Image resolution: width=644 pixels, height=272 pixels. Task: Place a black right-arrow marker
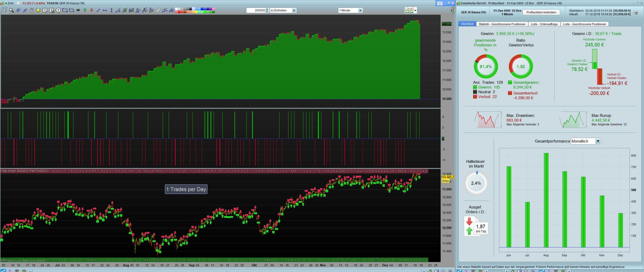click(x=78, y=10)
